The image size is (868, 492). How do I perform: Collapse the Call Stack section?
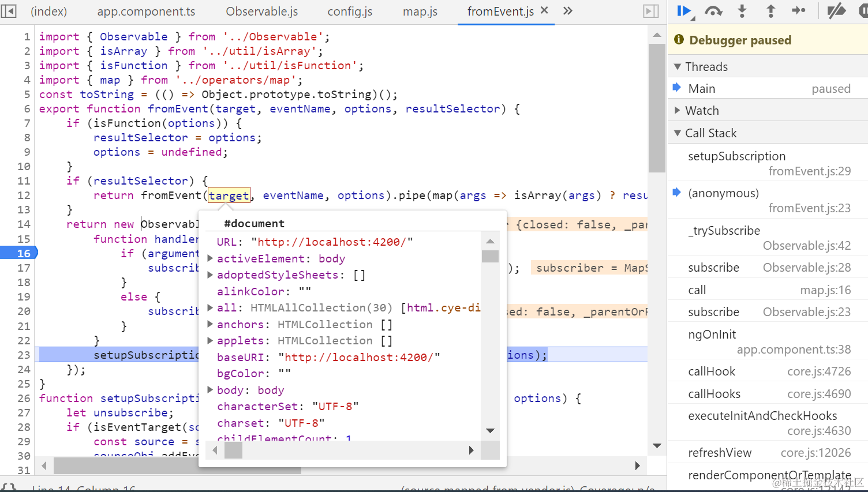click(x=678, y=133)
